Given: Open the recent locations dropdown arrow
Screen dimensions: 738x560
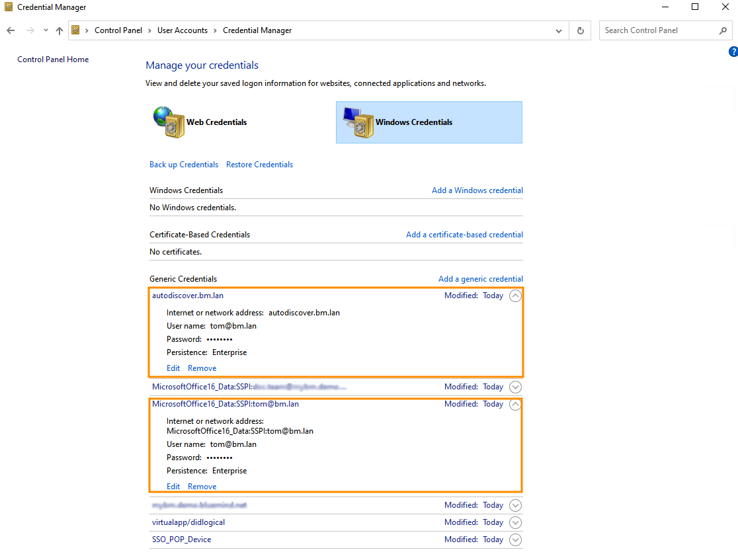Looking at the screenshot, I should click(46, 30).
